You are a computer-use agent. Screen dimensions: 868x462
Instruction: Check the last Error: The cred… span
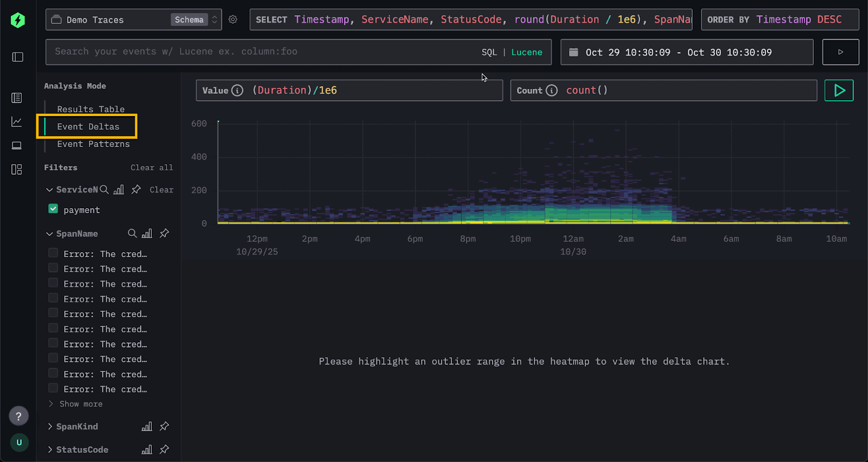point(53,388)
